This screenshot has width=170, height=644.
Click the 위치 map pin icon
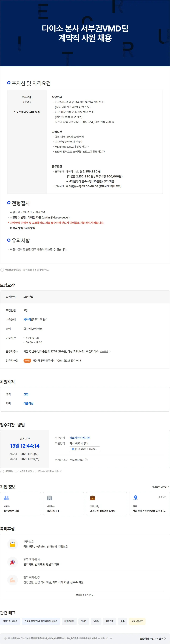[135, 498]
